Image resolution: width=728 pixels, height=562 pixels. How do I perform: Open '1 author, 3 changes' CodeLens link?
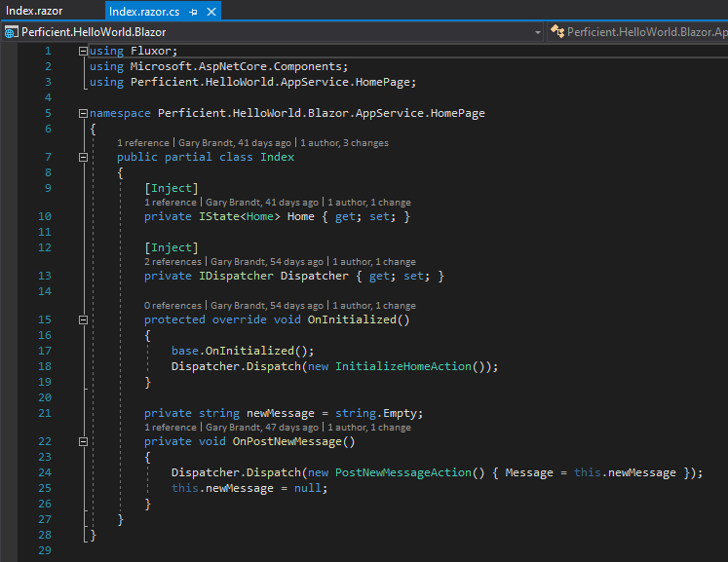[x=344, y=143]
